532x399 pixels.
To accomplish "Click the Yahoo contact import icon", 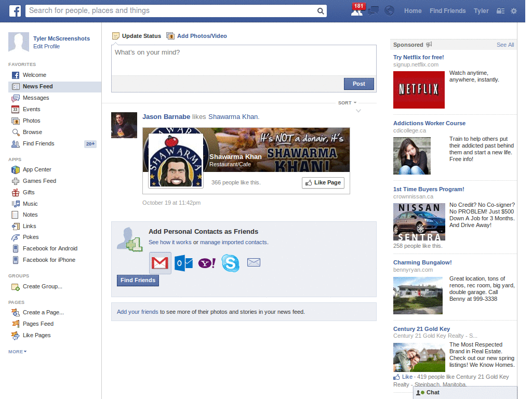I will pos(206,263).
